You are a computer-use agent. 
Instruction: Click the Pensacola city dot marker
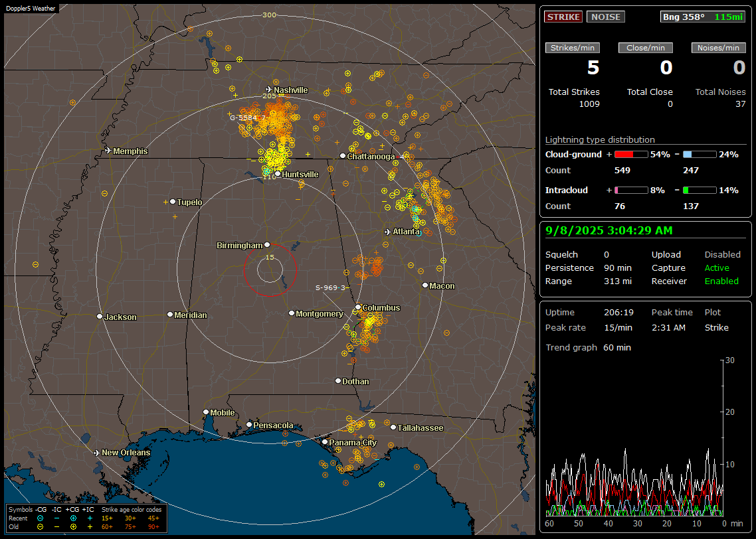(248, 425)
